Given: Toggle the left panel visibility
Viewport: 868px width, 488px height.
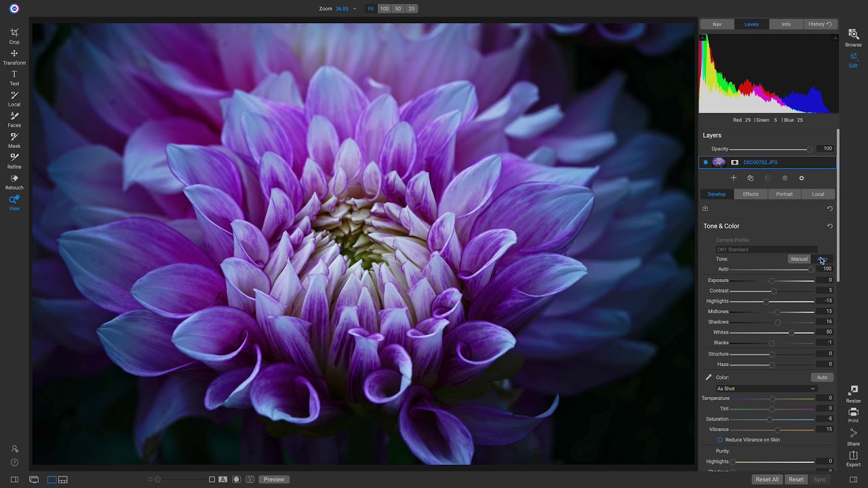Looking at the screenshot, I should (x=14, y=480).
